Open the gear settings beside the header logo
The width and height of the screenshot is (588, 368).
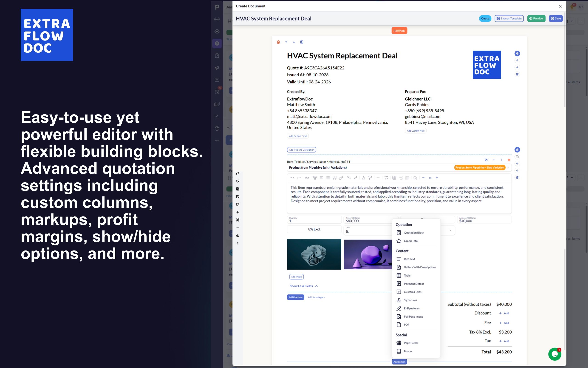[x=517, y=54]
